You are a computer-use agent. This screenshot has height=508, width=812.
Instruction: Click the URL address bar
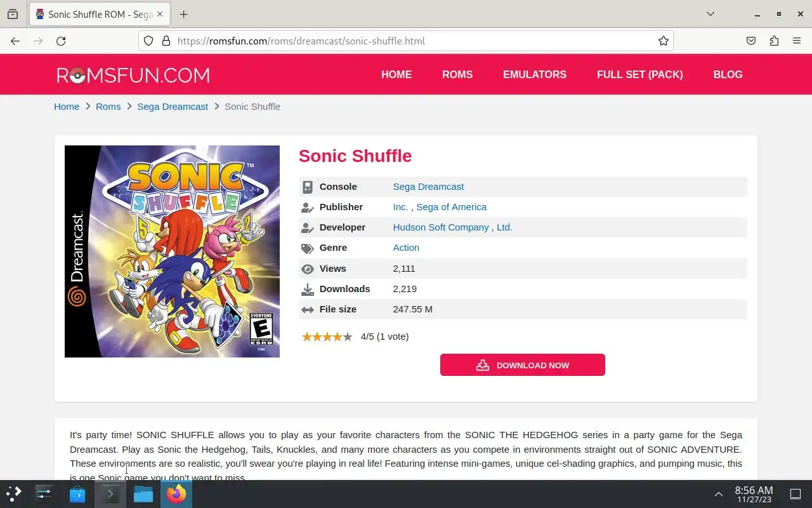(x=406, y=41)
